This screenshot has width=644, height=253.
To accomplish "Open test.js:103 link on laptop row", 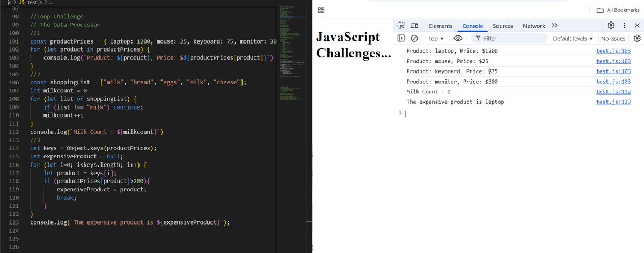I will pyautogui.click(x=613, y=51).
